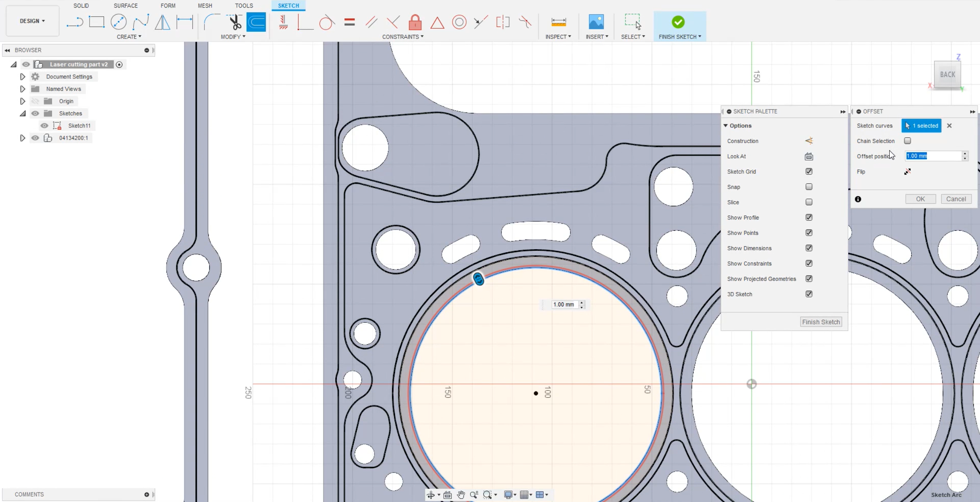Enable Chain Selection in Offset dialog

[908, 140]
